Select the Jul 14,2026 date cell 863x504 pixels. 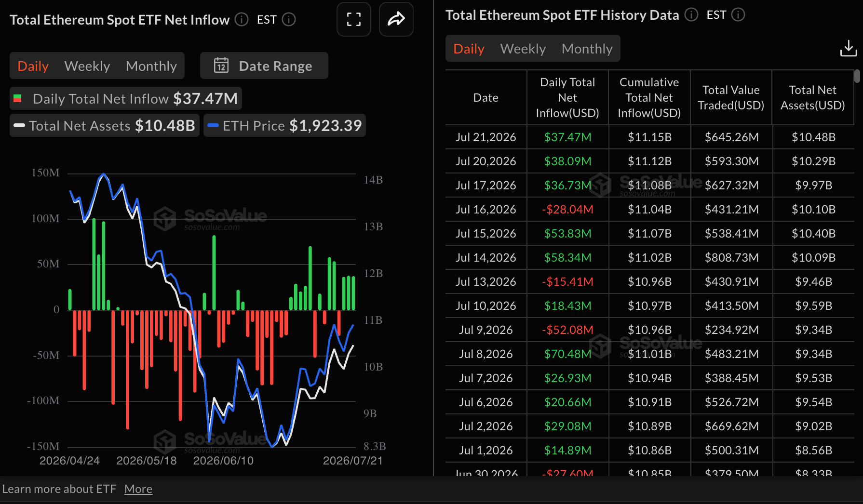click(486, 258)
